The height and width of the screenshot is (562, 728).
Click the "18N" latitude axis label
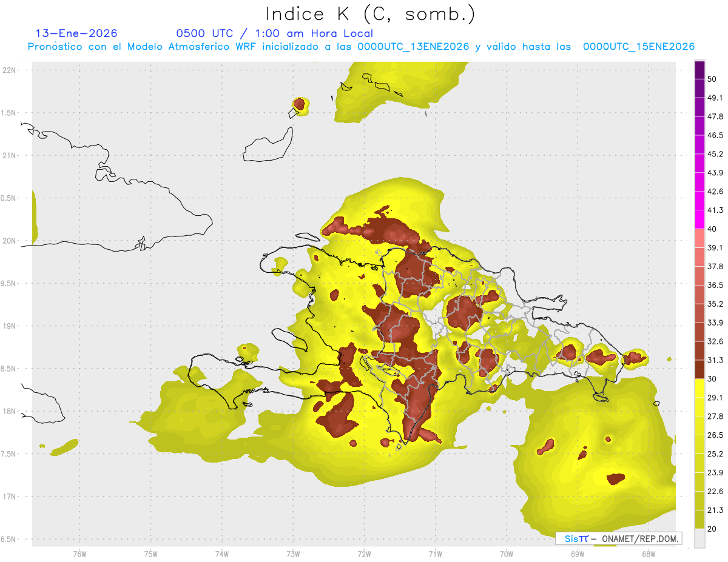10,411
